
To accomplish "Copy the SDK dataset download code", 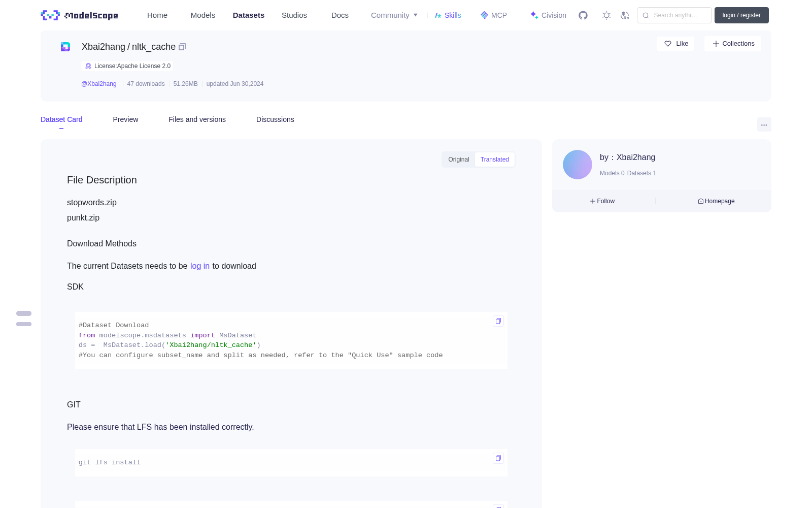I will pos(498,321).
